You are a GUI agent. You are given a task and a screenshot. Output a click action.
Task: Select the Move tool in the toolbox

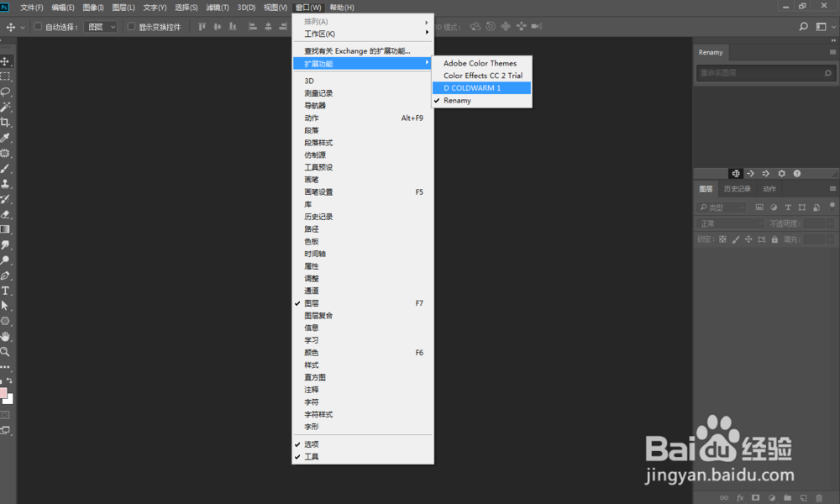pos(5,61)
